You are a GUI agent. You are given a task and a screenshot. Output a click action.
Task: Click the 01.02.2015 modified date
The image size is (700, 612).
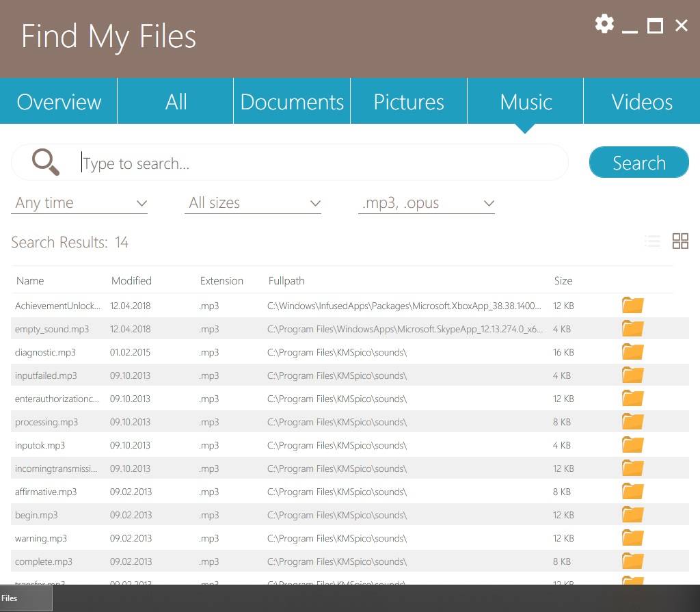130,352
